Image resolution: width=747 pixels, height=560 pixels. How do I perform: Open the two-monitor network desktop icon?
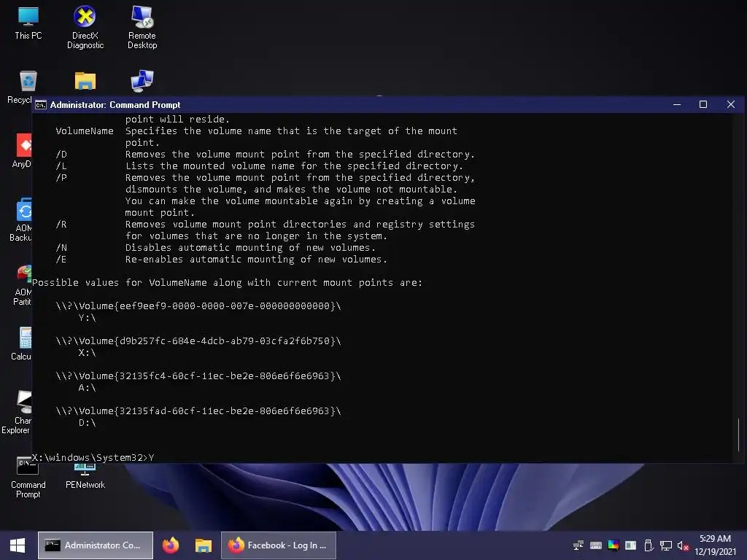pos(142,81)
